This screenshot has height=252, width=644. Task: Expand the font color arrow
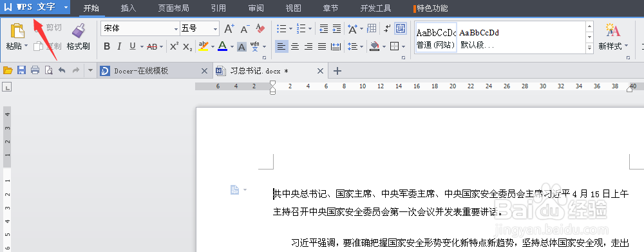click(x=232, y=46)
